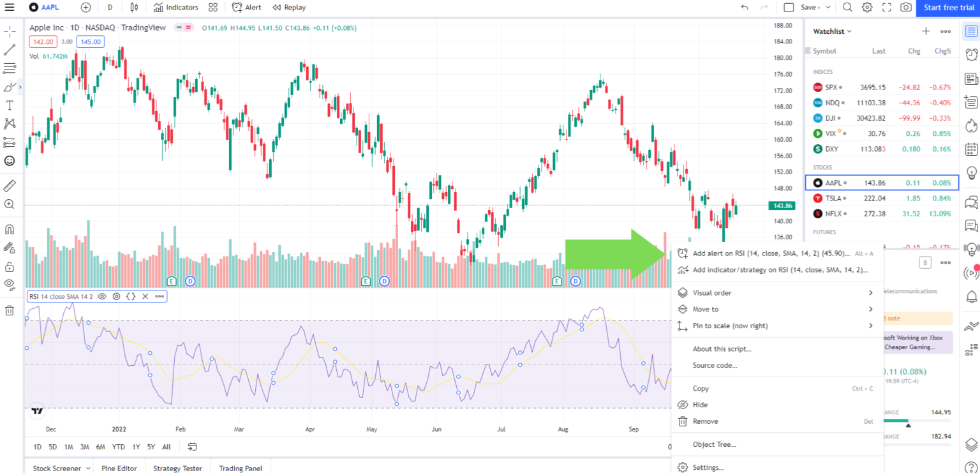Toggle RSI indicator visibility with the eye icon

click(x=102, y=296)
